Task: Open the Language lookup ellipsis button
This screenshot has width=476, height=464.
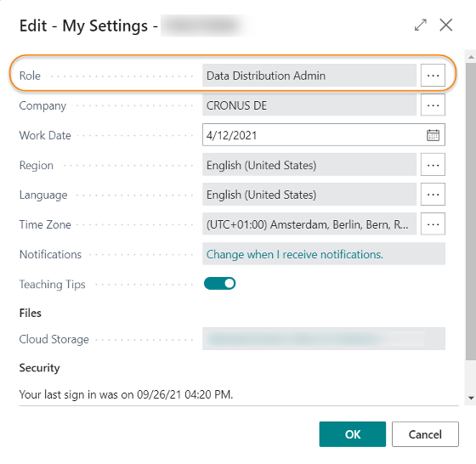Action: [x=433, y=195]
